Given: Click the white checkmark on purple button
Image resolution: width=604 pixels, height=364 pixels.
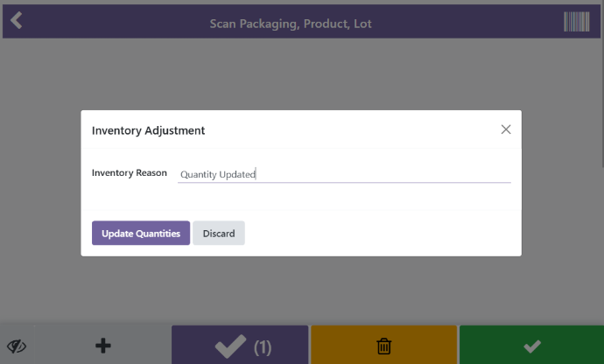Looking at the screenshot, I should point(230,346).
